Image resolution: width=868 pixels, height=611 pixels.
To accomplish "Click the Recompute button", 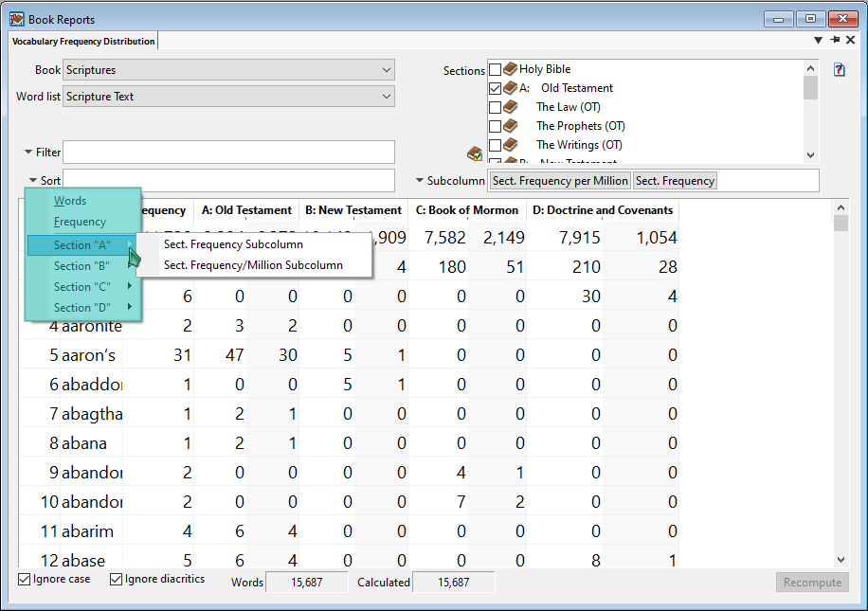I will 812,583.
